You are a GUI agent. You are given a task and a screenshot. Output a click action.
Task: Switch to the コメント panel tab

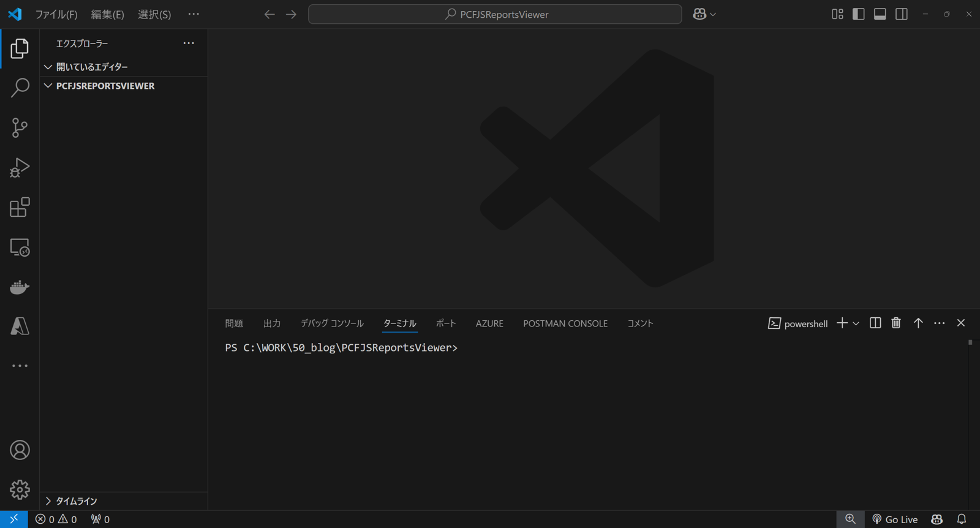640,323
